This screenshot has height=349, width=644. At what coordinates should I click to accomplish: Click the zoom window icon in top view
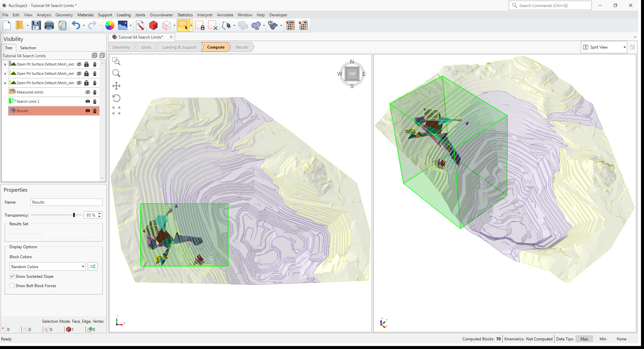point(116,61)
